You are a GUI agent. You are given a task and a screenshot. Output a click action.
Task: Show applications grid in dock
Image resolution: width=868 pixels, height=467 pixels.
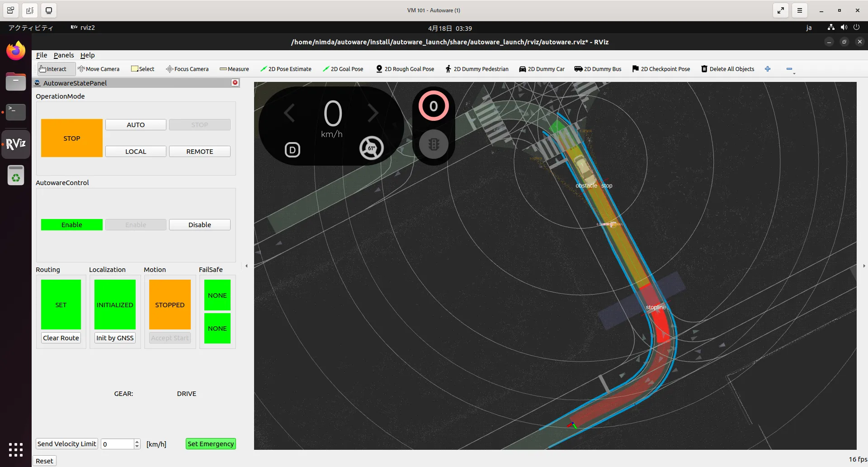pyautogui.click(x=16, y=450)
